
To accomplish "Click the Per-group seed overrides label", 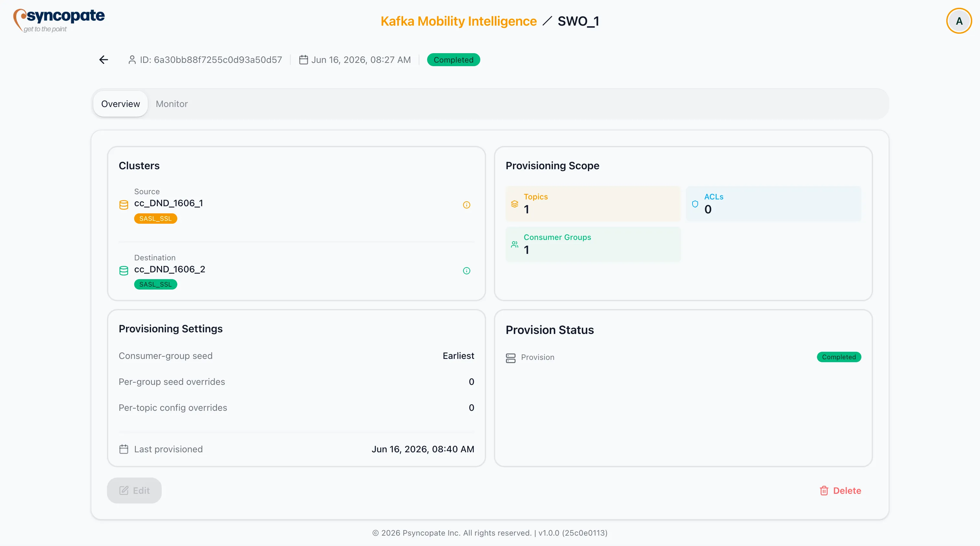I will (x=171, y=382).
